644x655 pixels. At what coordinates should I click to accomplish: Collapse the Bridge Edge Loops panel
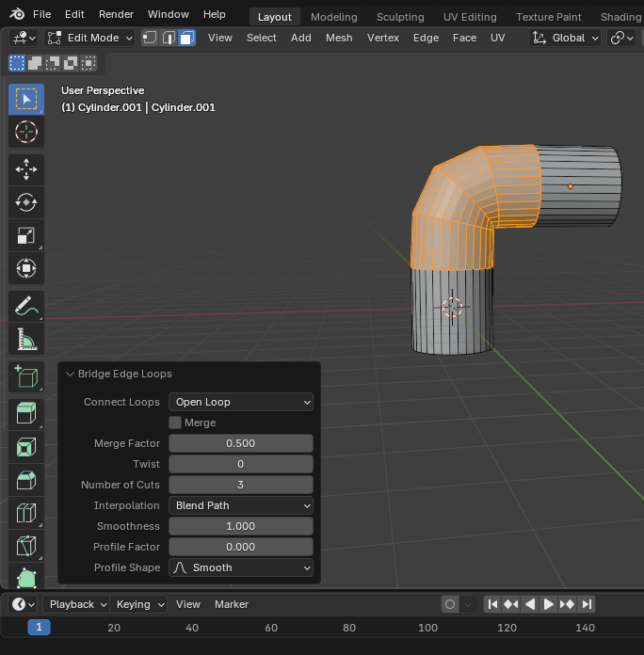[70, 374]
